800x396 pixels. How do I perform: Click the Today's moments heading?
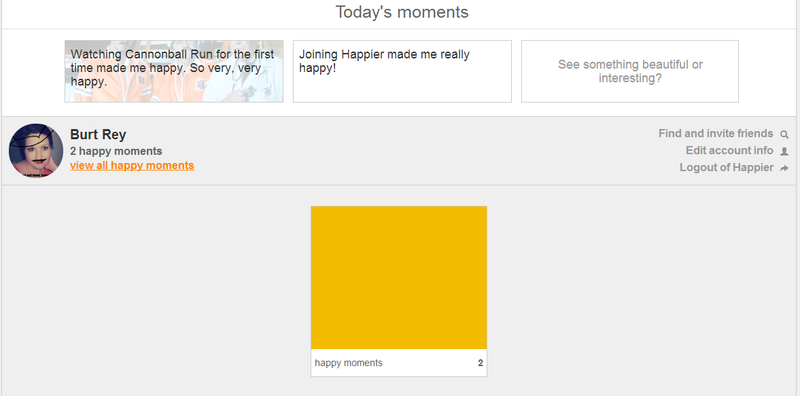point(402,12)
